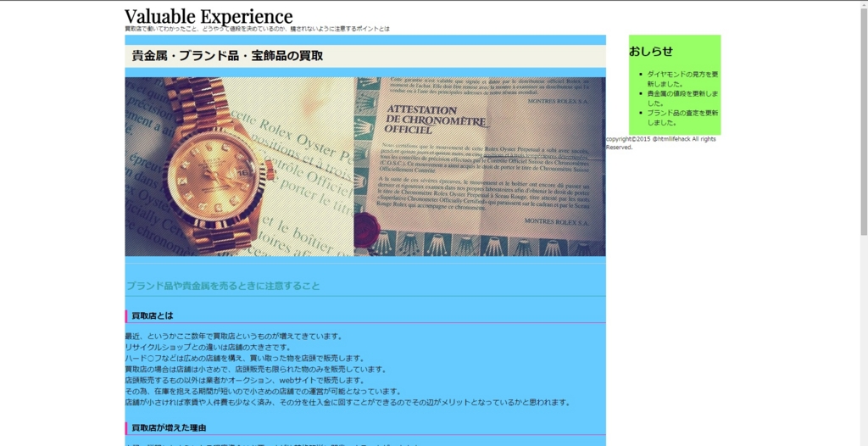
Task: Click the site tagline under the title
Action: pyautogui.click(x=258, y=29)
